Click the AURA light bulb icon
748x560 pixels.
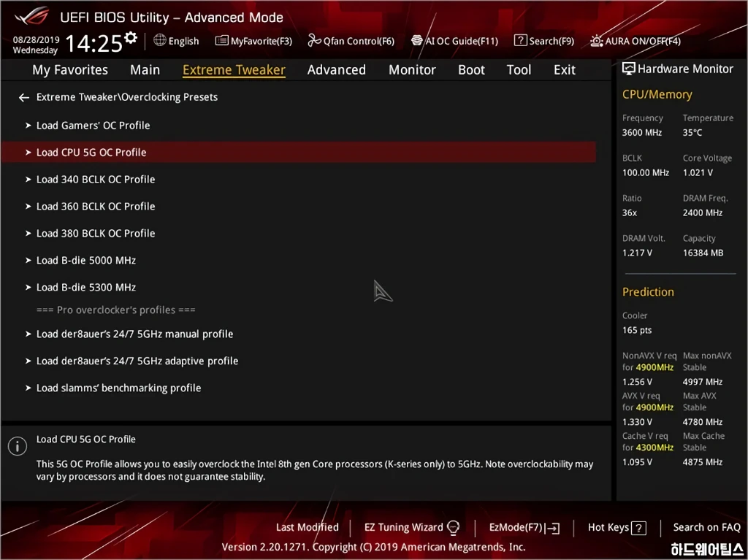point(596,41)
